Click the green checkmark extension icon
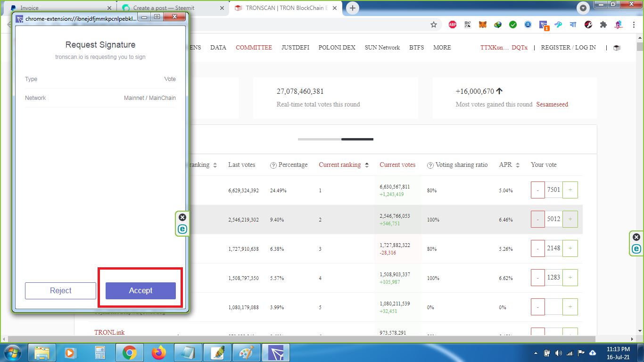This screenshot has height=362, width=644. pyautogui.click(x=513, y=25)
